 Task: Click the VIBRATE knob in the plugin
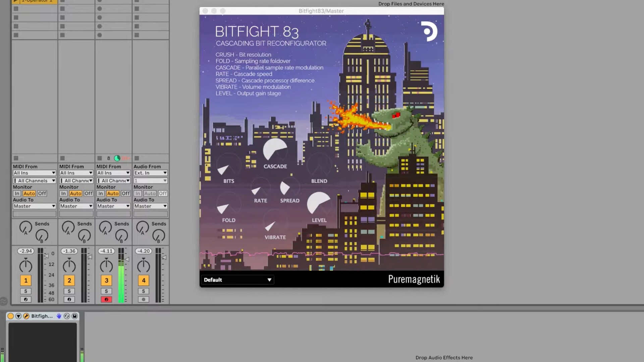[275, 221]
